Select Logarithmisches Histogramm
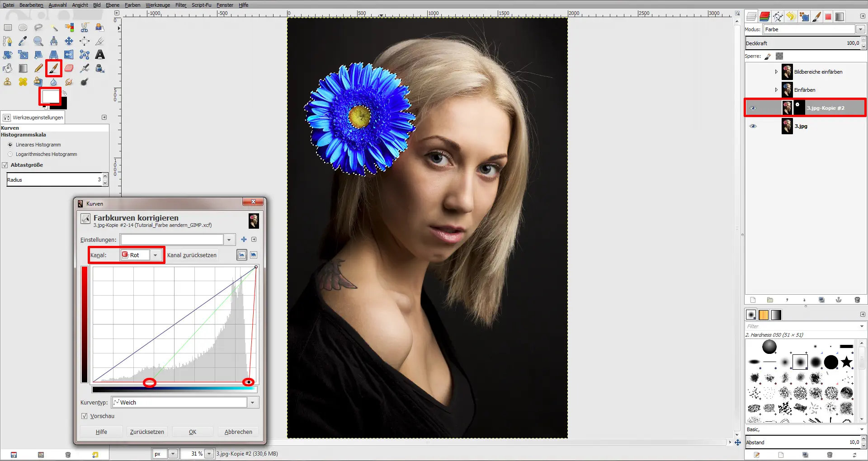 click(x=10, y=154)
